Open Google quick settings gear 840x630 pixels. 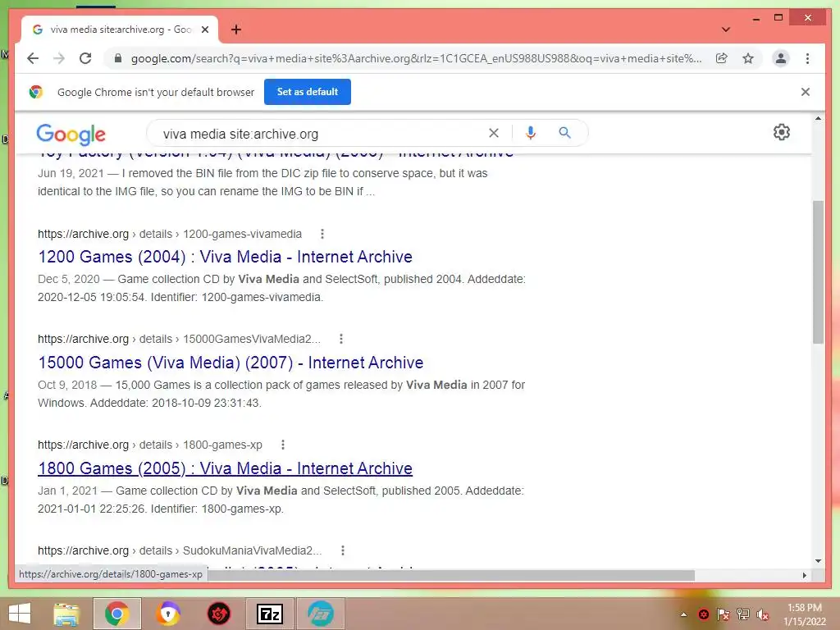(x=782, y=132)
